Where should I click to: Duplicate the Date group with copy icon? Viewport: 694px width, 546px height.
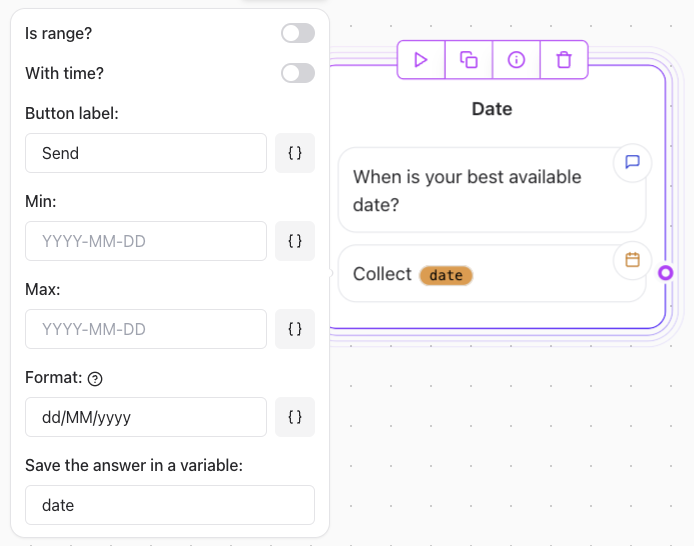469,60
